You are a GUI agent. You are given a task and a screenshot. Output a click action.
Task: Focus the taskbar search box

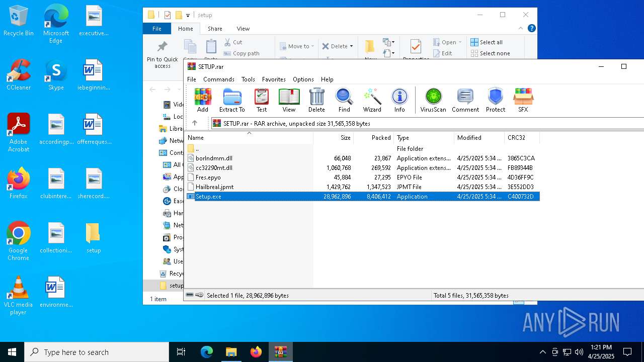(x=97, y=352)
